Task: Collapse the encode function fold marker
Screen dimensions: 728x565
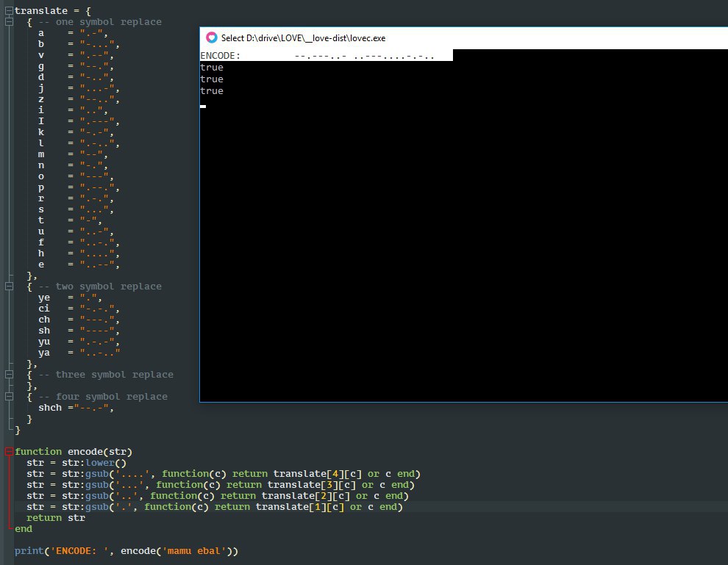Action: (9, 451)
